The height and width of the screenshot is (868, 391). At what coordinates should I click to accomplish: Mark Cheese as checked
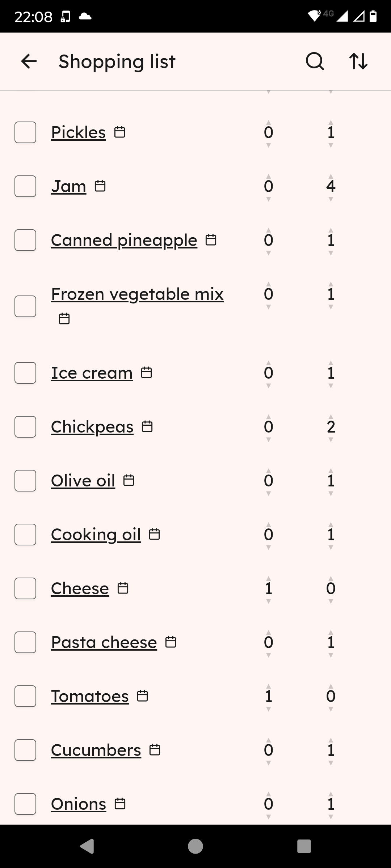coord(25,588)
